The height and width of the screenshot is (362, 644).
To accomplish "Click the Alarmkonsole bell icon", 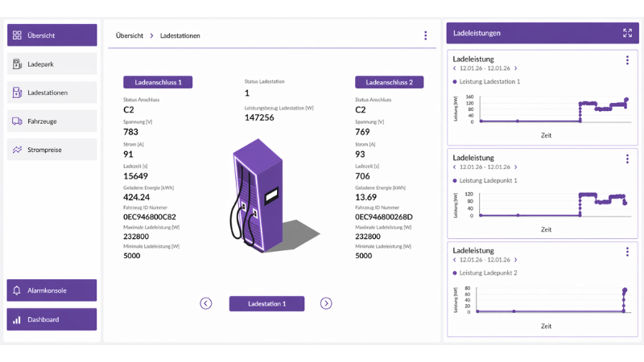I will pos(17,290).
